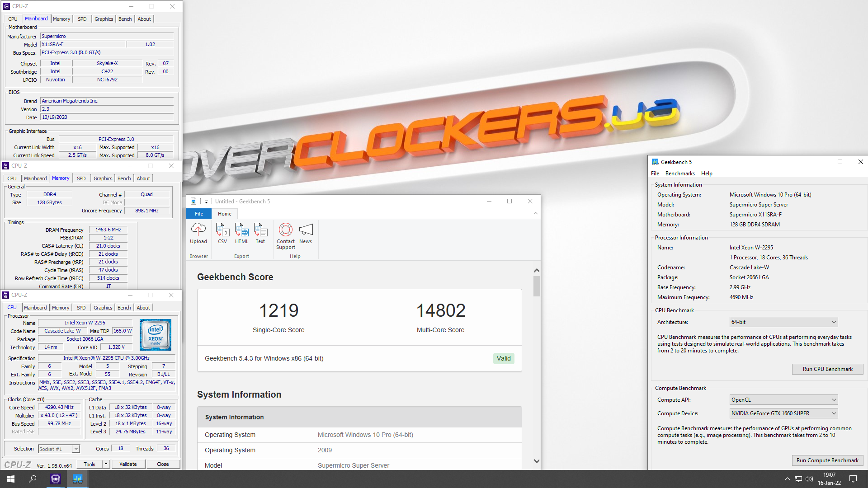
Task: Switch to Graphics tab in top CPU-Z window
Action: (104, 19)
